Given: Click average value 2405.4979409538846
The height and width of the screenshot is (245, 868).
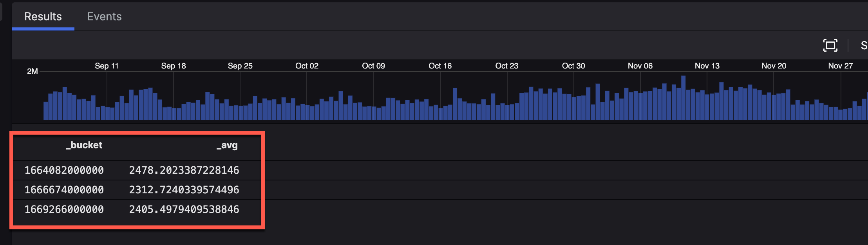Looking at the screenshot, I should click(x=184, y=209).
